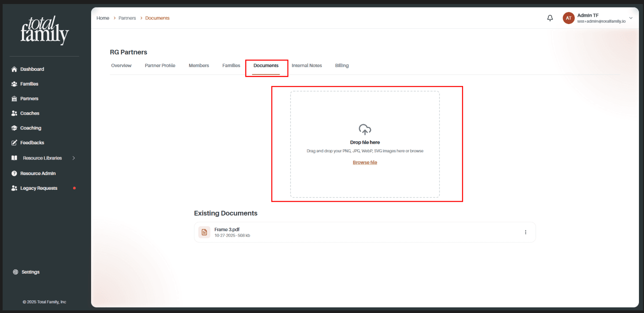The image size is (644, 313).
Task: Open the Admin TF account dropdown arrow
Action: coord(631,18)
